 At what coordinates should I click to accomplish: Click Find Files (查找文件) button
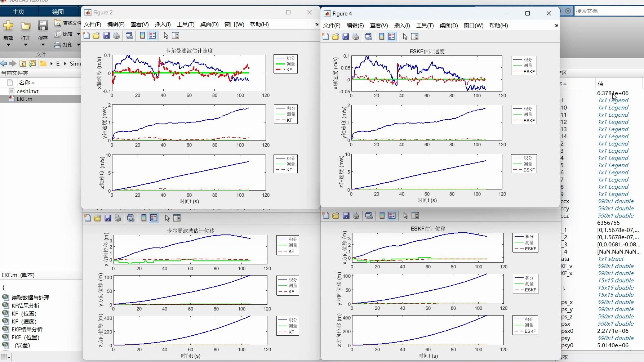(x=67, y=23)
